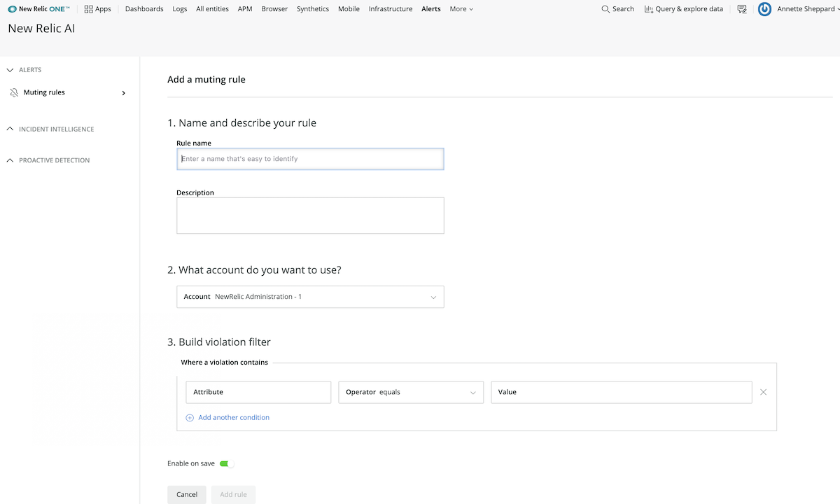
Task: Focus the Rule name field
Action: tap(310, 159)
